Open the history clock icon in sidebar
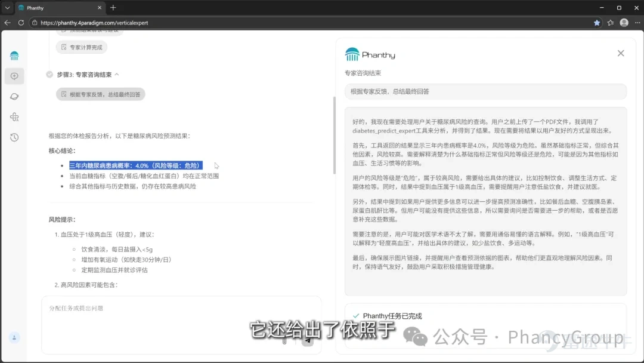The height and width of the screenshot is (363, 644). point(14,137)
